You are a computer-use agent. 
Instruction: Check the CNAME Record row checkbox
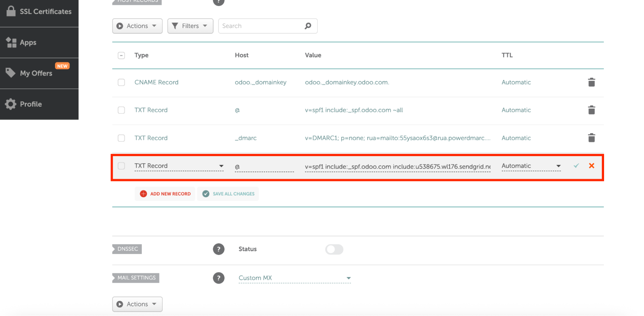(x=121, y=82)
